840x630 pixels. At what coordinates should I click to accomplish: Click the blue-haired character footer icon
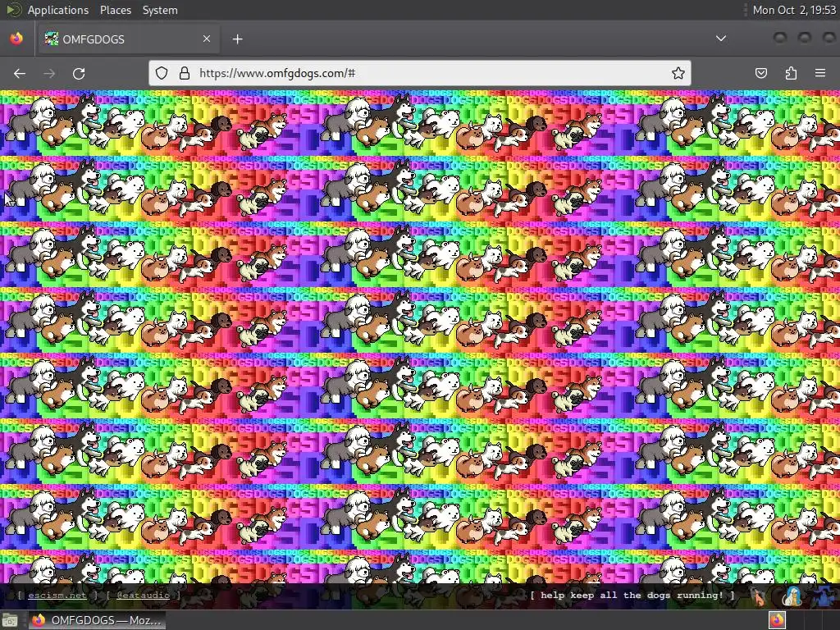point(792,596)
